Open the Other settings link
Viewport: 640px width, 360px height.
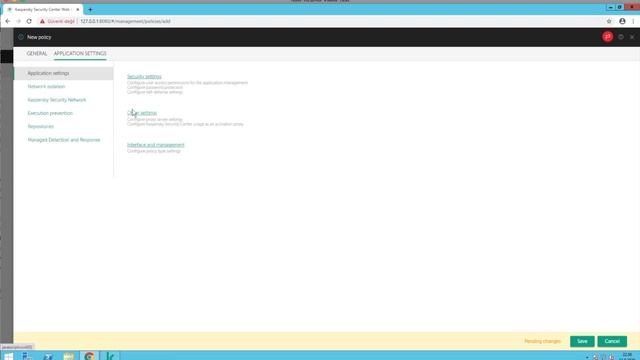(142, 113)
